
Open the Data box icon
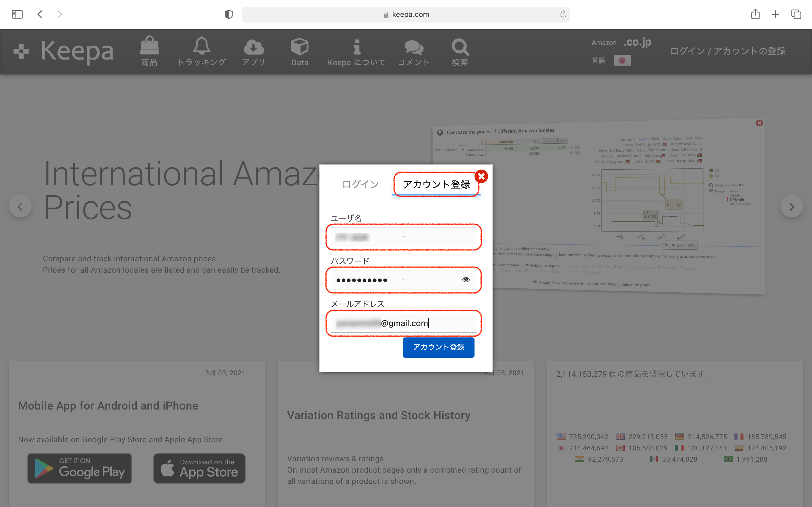[x=299, y=46]
